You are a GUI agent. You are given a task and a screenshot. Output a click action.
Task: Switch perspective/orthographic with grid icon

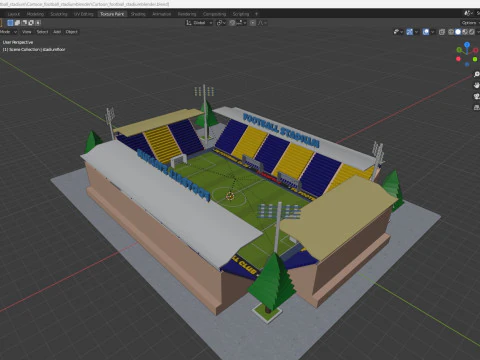pyautogui.click(x=477, y=107)
